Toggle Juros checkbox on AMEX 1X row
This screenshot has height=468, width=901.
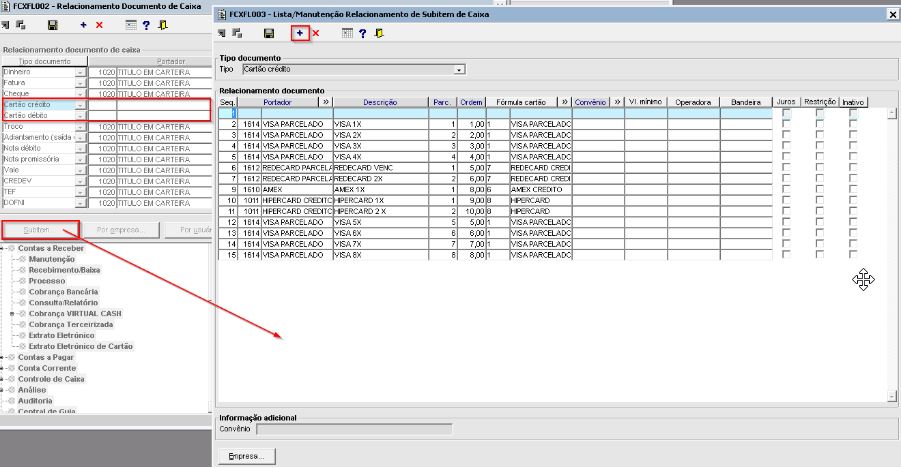pos(786,189)
